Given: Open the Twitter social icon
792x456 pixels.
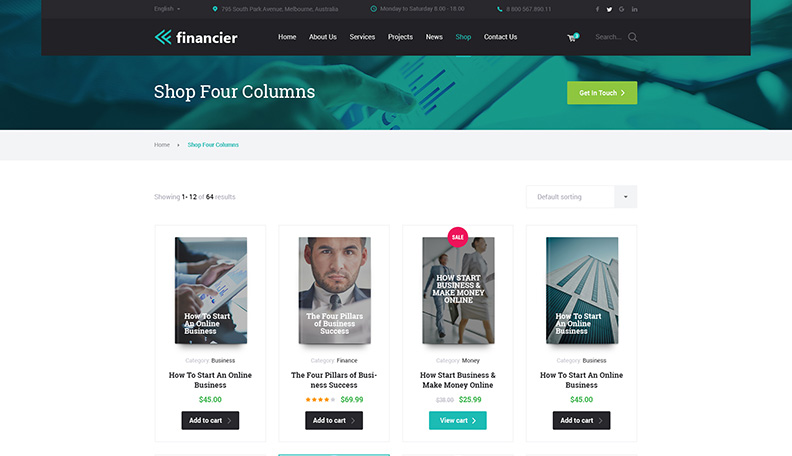Looking at the screenshot, I should (x=609, y=9).
